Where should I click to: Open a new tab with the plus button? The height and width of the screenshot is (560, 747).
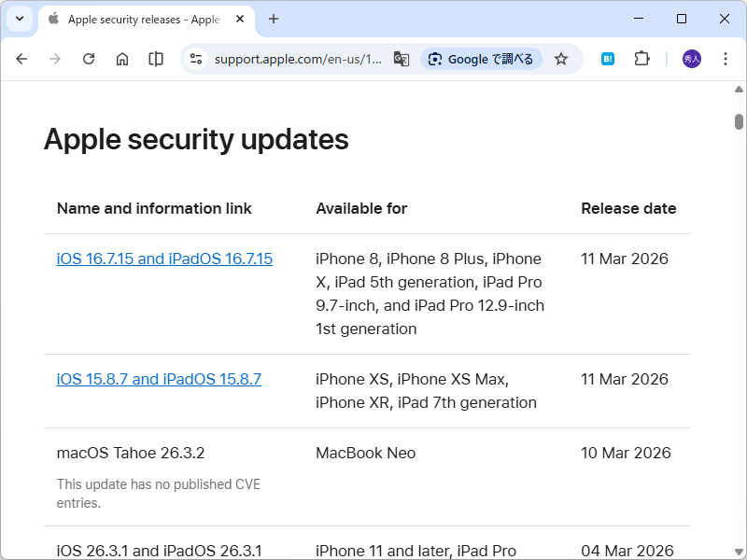tap(272, 20)
